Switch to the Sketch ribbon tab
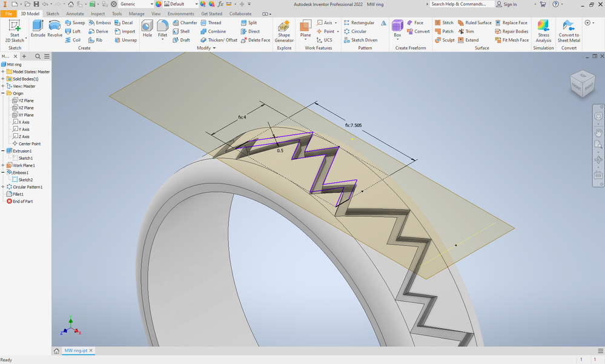605x364 pixels. 53,13
